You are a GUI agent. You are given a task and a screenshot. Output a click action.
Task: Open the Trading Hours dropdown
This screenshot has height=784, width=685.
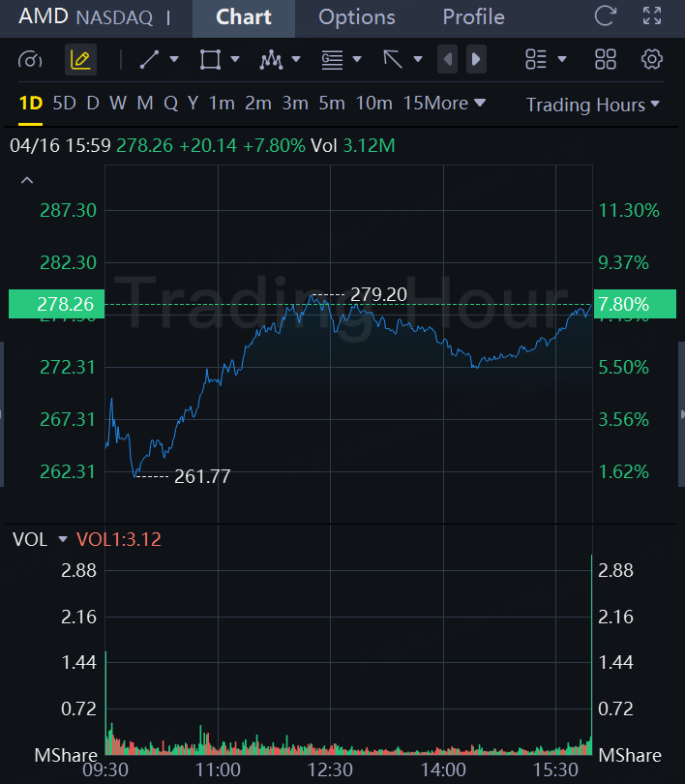593,105
